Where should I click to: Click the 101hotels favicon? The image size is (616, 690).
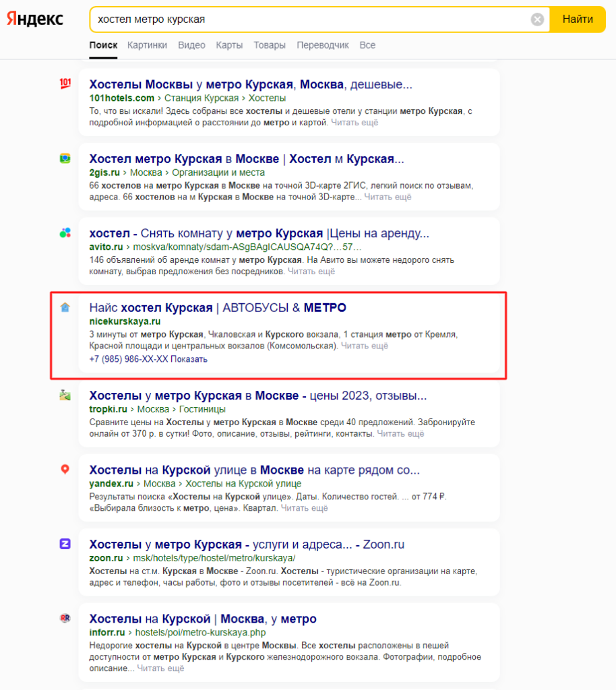tap(65, 84)
